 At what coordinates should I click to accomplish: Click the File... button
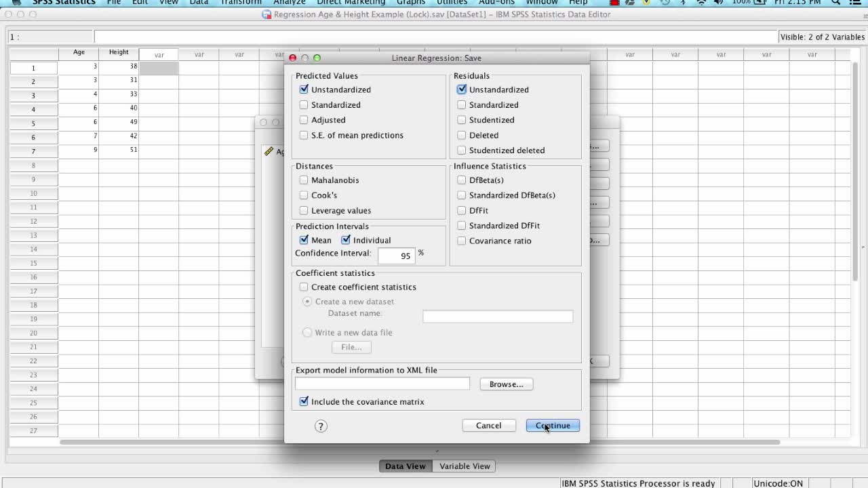tap(351, 347)
